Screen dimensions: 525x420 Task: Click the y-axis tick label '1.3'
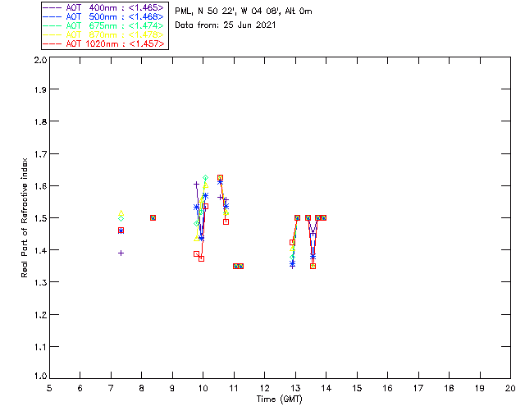(40, 282)
